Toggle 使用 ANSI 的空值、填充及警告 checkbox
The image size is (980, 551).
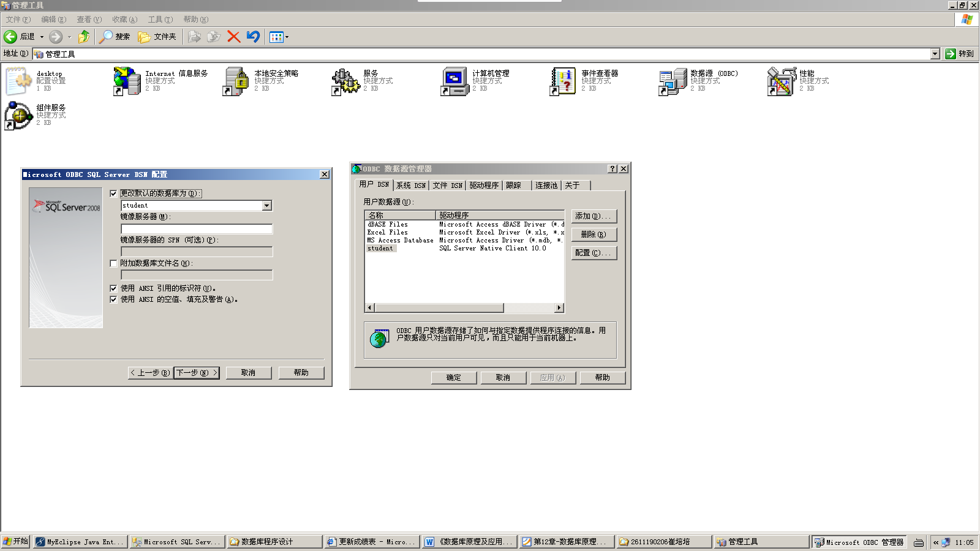click(113, 299)
